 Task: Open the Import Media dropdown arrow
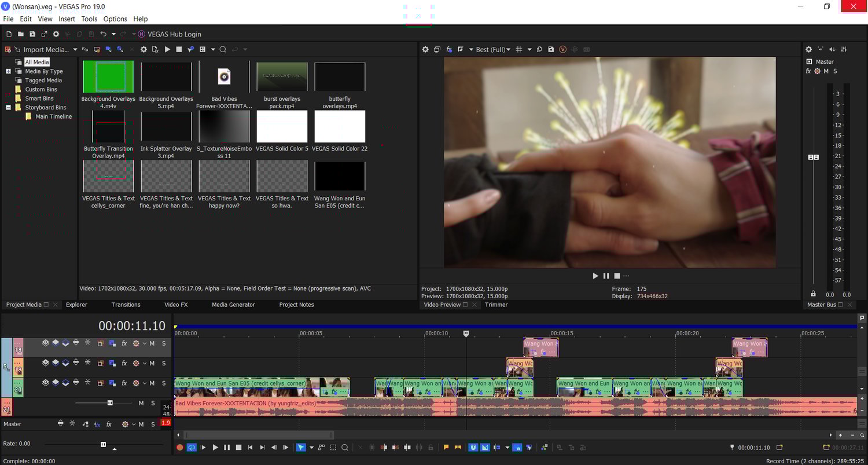click(x=75, y=50)
